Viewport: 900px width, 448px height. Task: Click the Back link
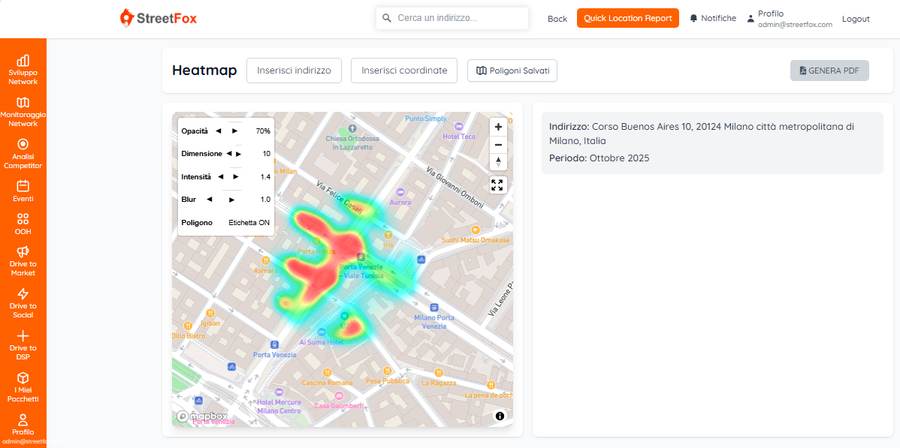(557, 18)
